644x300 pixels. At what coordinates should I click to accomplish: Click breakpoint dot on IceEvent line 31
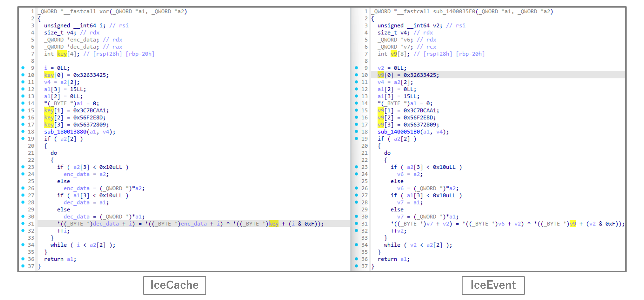click(357, 223)
